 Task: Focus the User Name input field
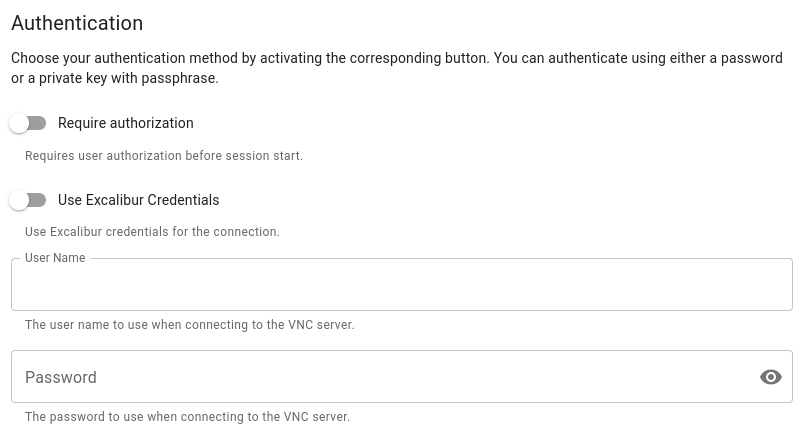click(x=400, y=286)
